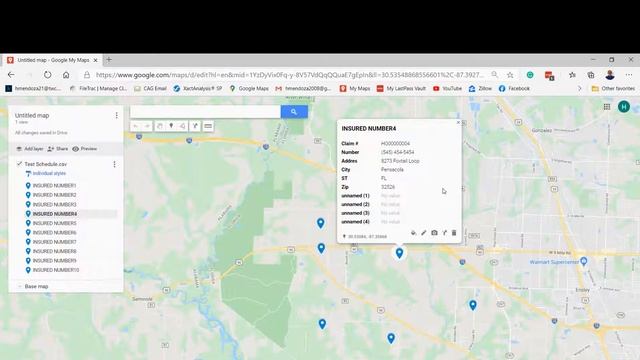Select the Measure distances ruler tool
Viewport: 640px width, 360px height.
208,126
